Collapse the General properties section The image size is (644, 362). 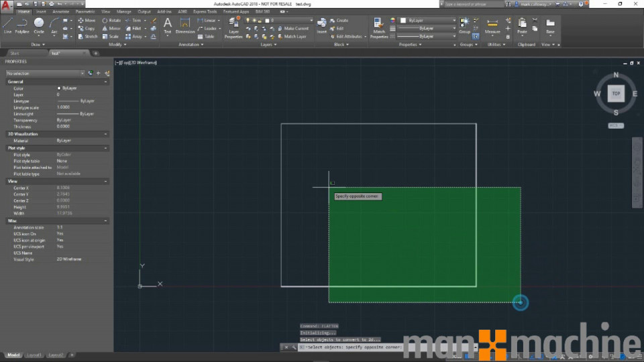[105, 81]
